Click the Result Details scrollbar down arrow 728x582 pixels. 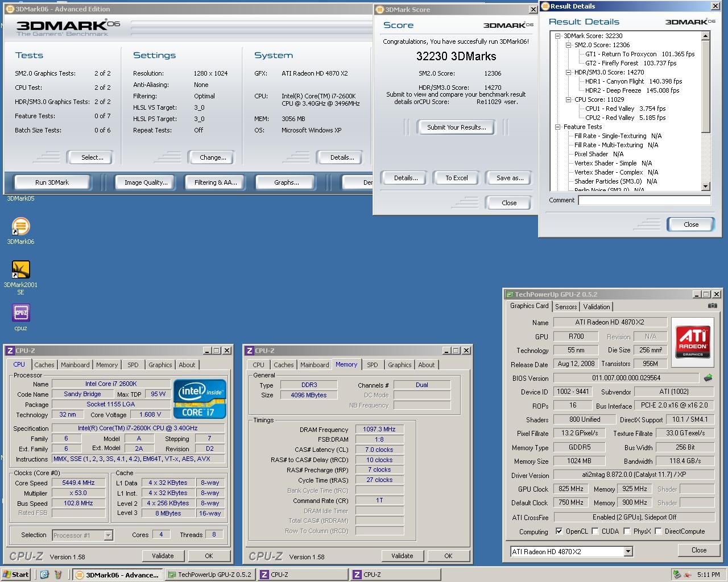click(706, 186)
